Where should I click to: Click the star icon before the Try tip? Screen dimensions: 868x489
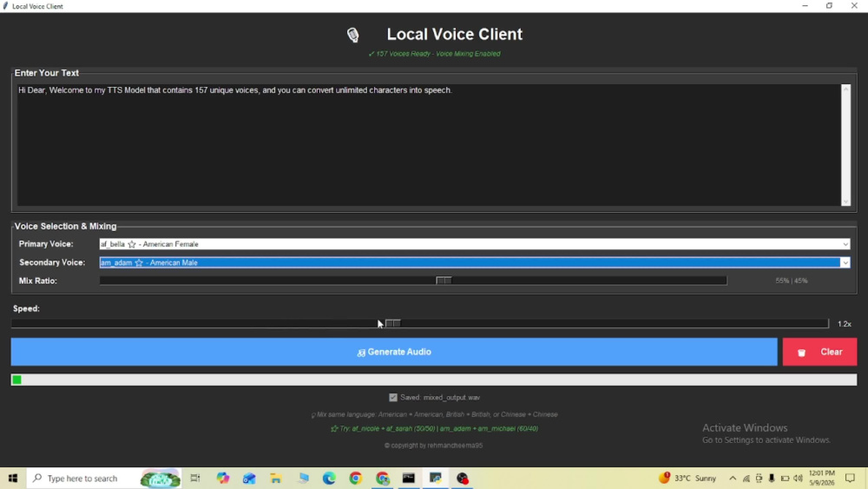click(x=334, y=429)
